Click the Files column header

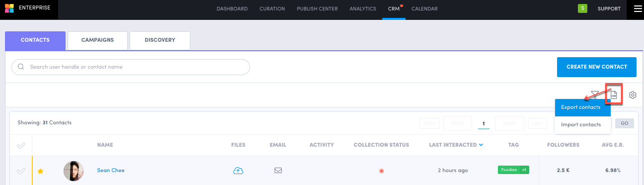pos(239,145)
